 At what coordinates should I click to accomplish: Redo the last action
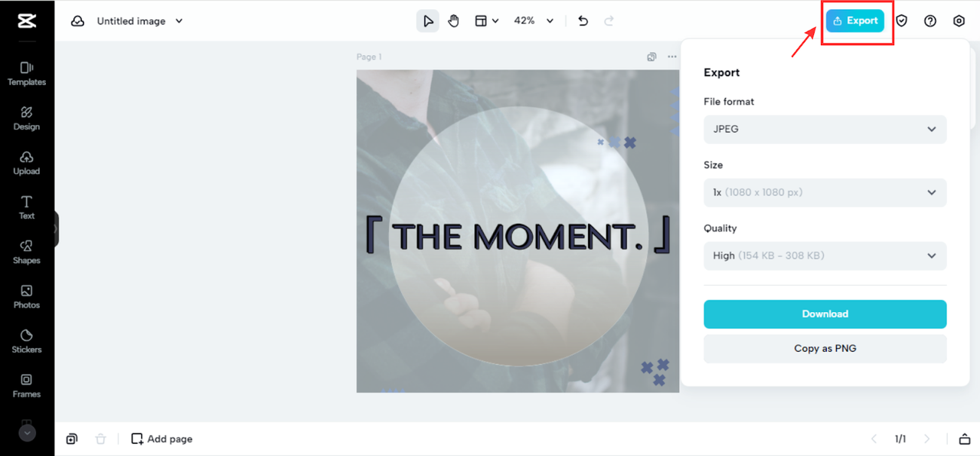[x=609, y=21]
